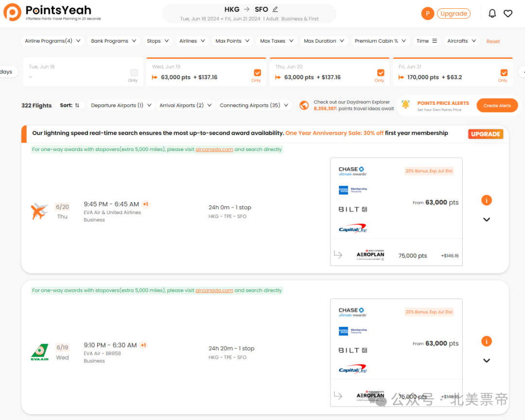525x420 pixels.
Task: Select Chase Ultimate Rewards logo in 6/20 flight card
Action: [352, 171]
